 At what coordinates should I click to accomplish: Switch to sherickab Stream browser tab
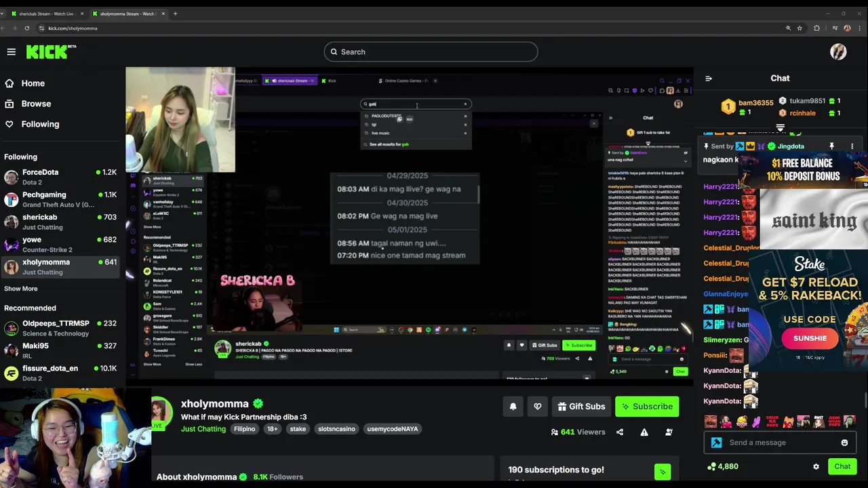pyautogui.click(x=46, y=14)
